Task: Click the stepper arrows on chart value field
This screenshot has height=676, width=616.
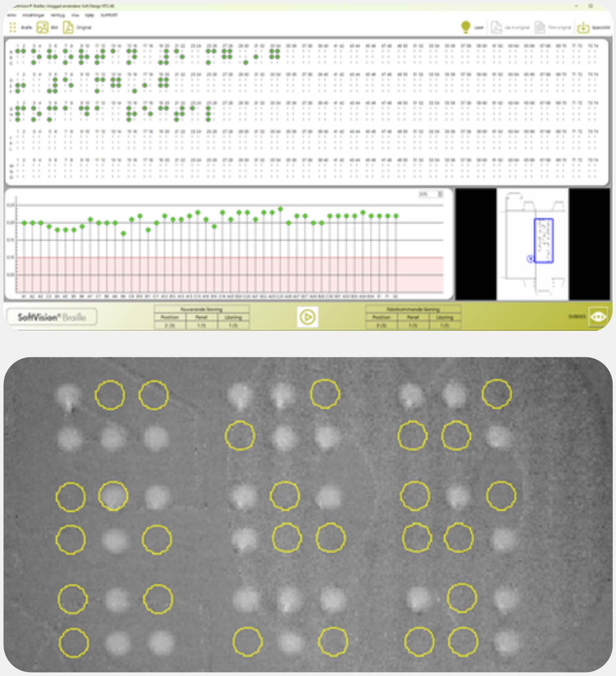Action: (440, 194)
